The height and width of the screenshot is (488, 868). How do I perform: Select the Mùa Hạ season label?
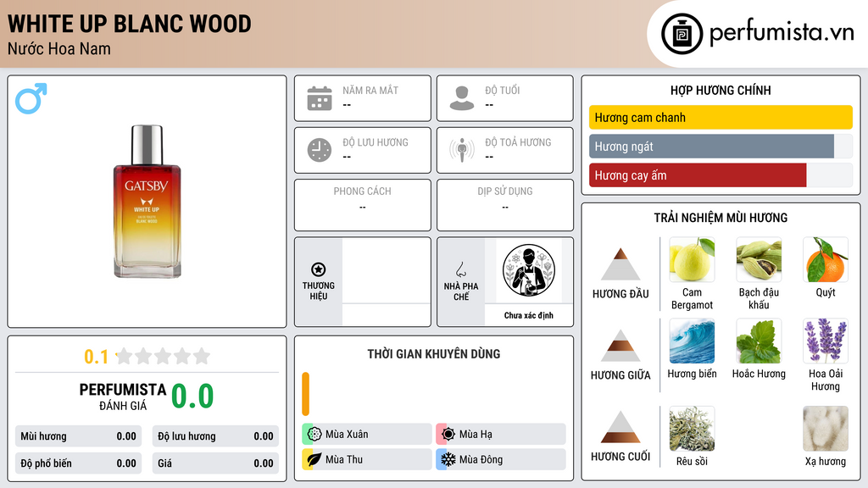[476, 435]
